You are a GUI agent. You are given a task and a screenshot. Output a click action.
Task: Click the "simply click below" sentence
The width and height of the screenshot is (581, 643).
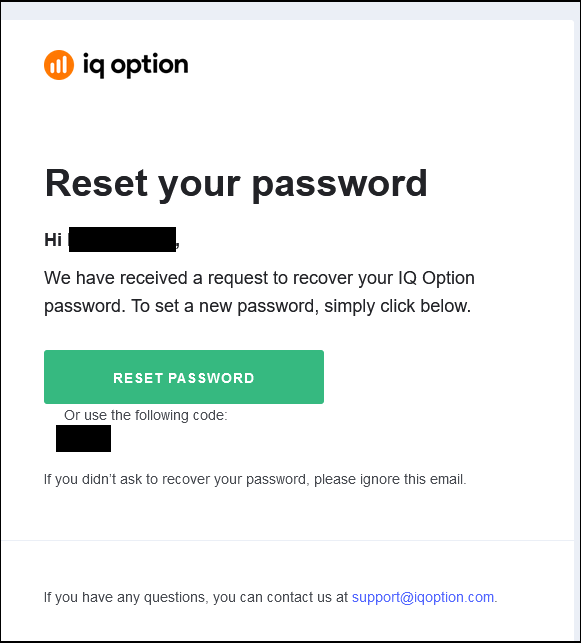click(397, 306)
